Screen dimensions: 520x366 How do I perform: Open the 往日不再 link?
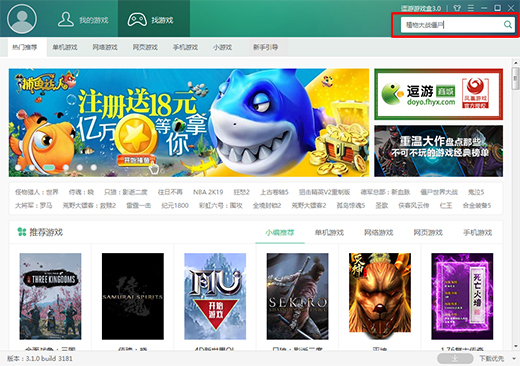click(x=170, y=192)
